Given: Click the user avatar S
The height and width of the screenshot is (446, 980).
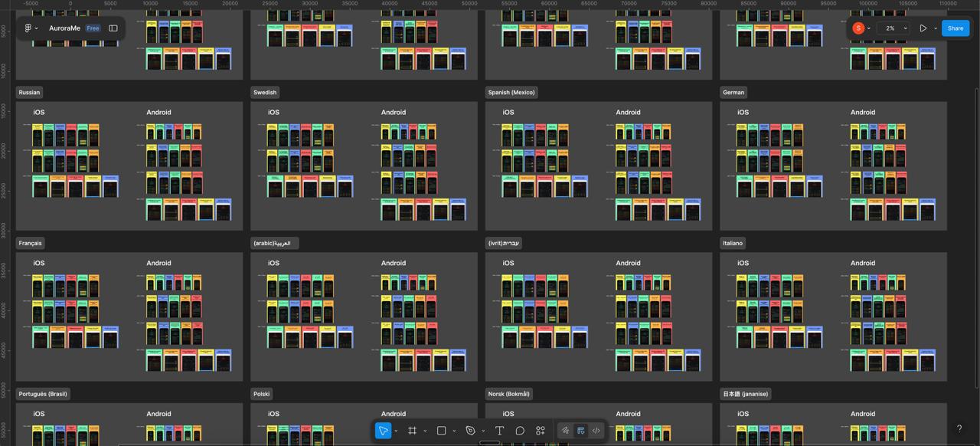Looking at the screenshot, I should tap(858, 28).
